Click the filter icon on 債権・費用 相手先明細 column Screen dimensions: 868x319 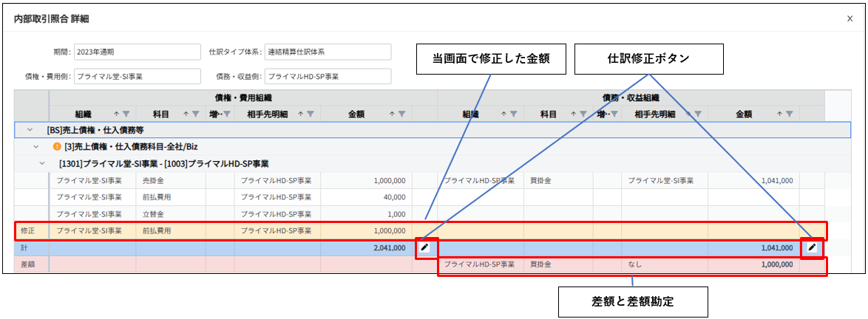point(311,114)
